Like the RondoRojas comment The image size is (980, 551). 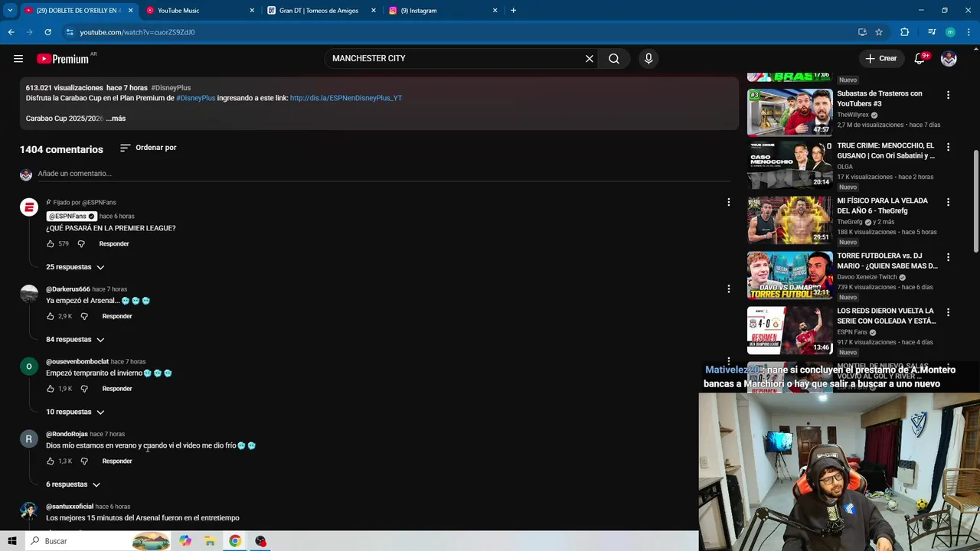(x=51, y=461)
